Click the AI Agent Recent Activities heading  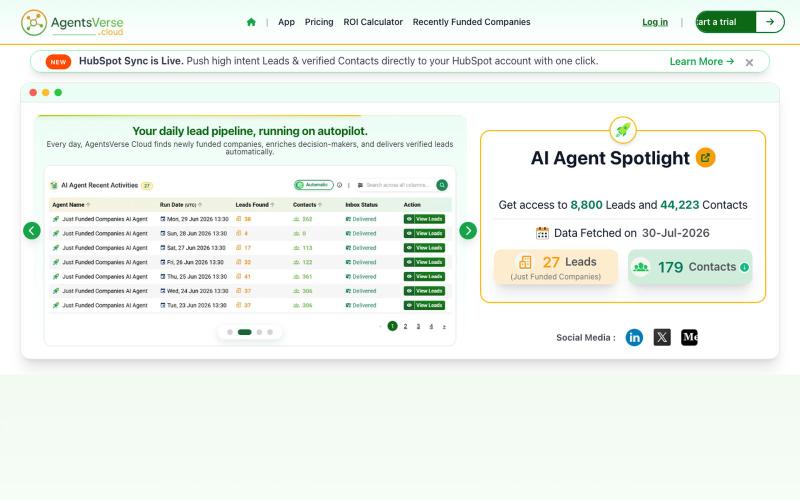coord(99,185)
